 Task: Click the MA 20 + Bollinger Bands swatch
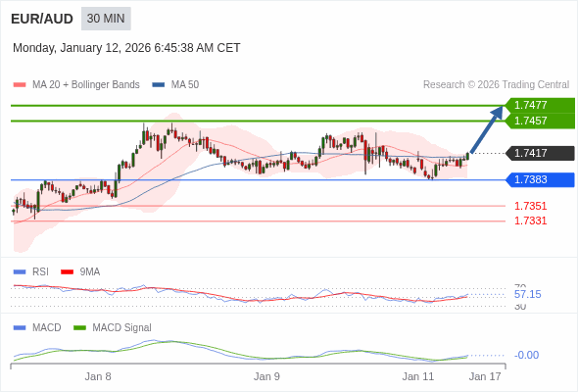(x=20, y=85)
